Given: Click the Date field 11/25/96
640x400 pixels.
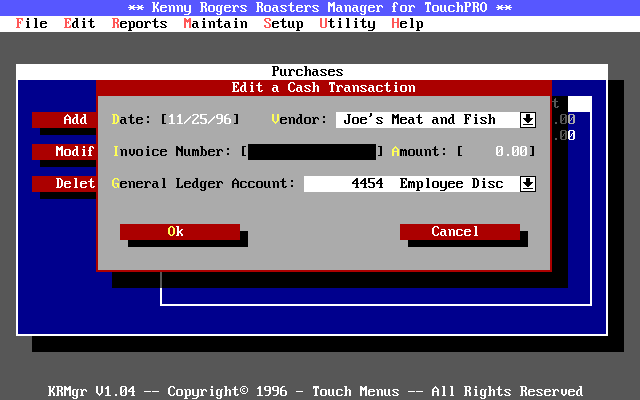Looking at the screenshot, I should (200, 120).
